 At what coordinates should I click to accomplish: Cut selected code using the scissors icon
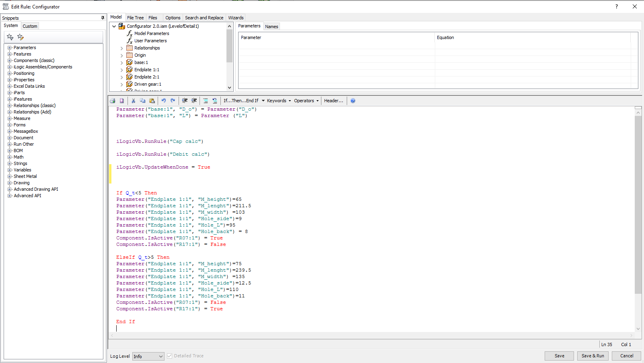(x=133, y=101)
